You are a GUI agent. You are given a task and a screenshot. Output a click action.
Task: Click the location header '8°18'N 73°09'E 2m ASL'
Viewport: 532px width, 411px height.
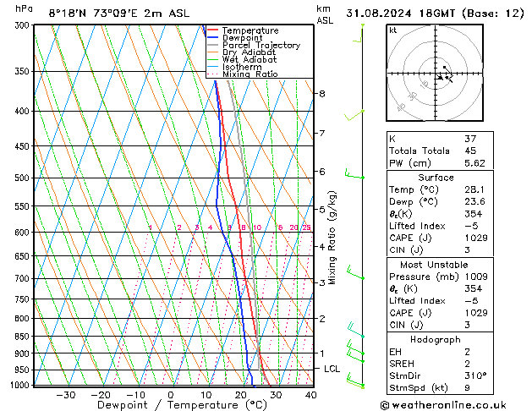point(119,14)
